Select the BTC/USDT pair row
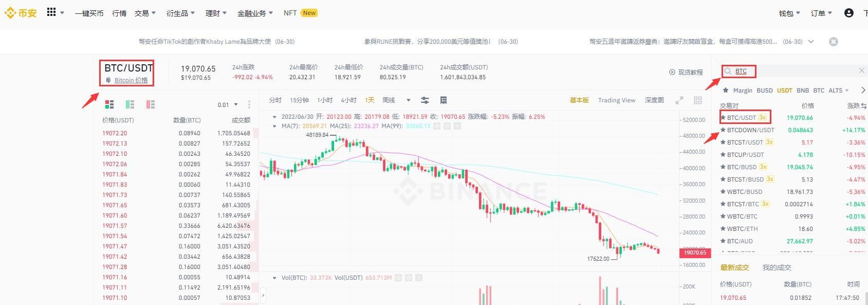 tap(793, 118)
